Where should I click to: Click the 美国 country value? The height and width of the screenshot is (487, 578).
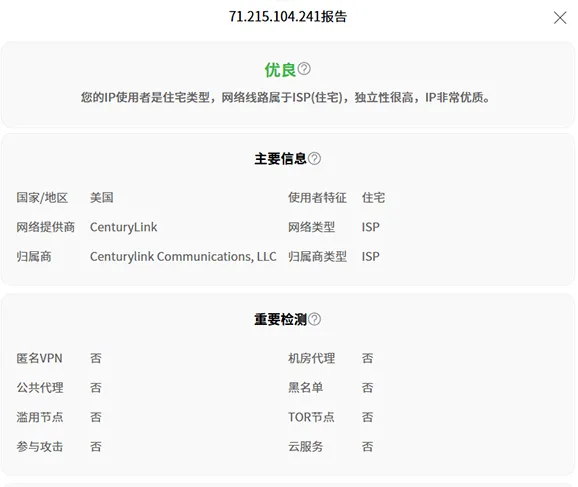tap(102, 198)
